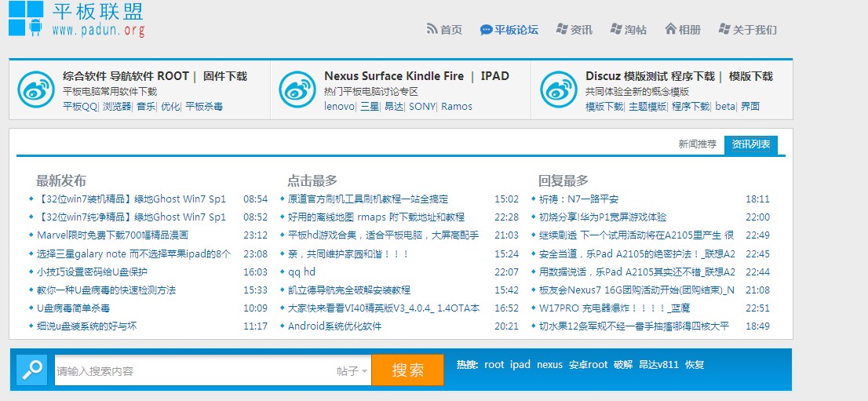Click the hot search term ipad

pyautogui.click(x=520, y=365)
